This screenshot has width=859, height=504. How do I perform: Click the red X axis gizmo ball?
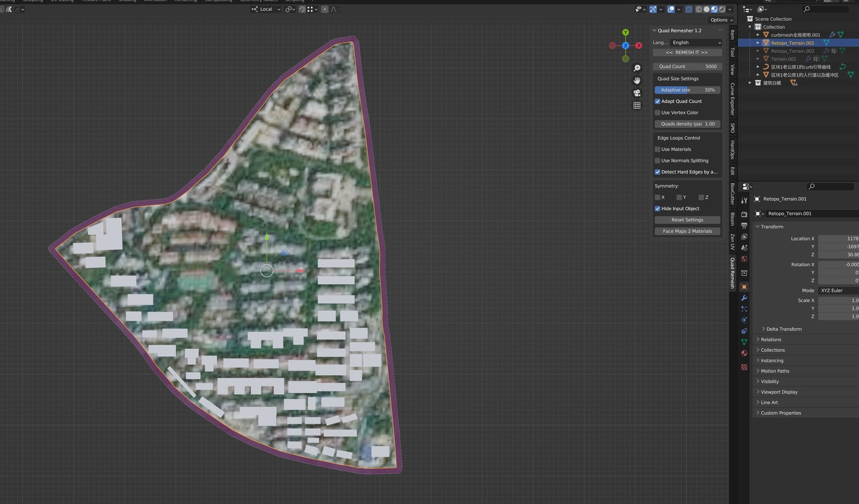click(x=639, y=45)
